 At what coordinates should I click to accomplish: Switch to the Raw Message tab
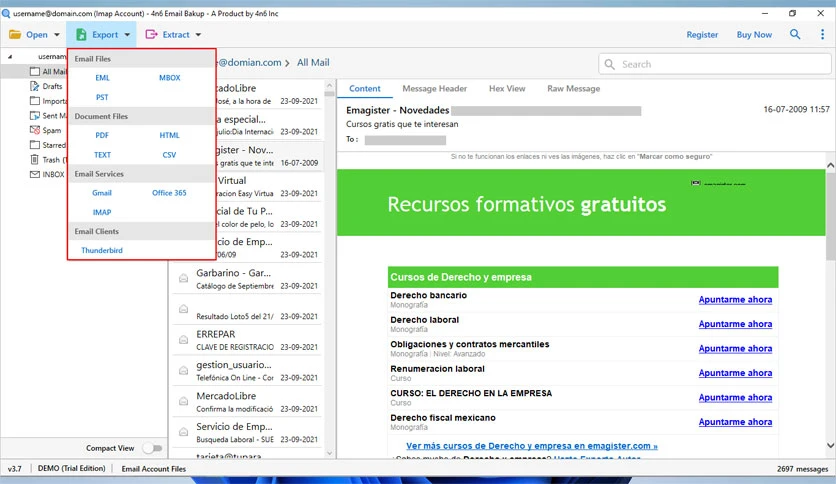point(574,88)
